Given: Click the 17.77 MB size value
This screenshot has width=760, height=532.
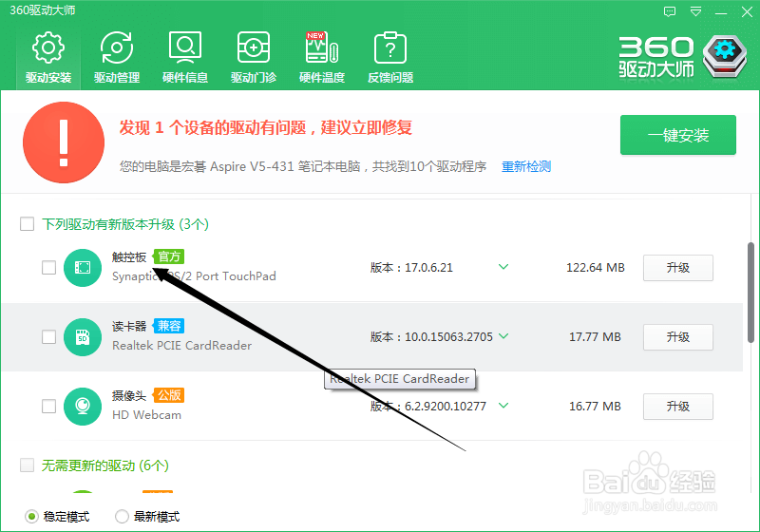Looking at the screenshot, I should pyautogui.click(x=595, y=336).
